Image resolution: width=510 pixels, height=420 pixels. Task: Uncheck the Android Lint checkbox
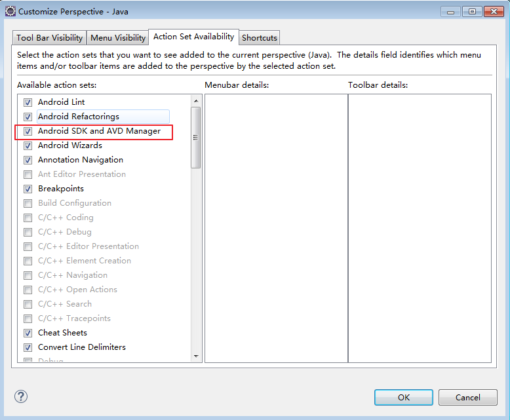coord(28,102)
